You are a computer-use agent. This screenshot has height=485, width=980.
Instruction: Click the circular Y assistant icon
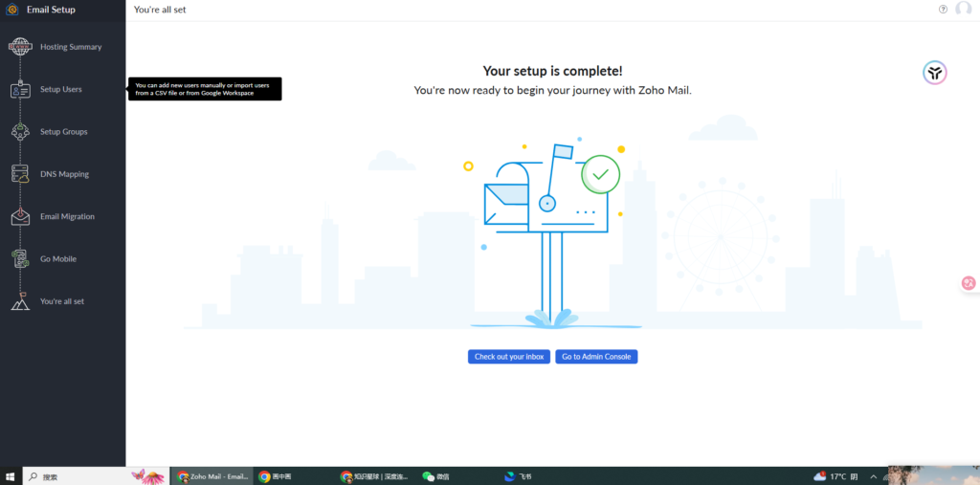tap(935, 73)
